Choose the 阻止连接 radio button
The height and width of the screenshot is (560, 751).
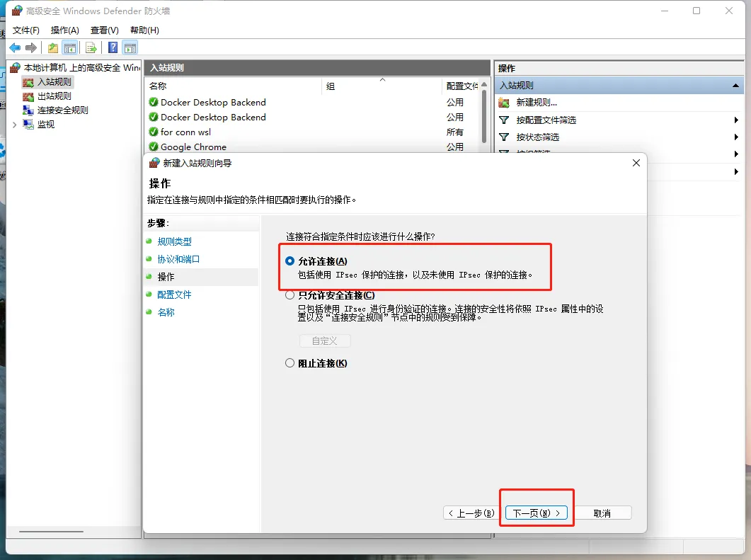(x=289, y=363)
